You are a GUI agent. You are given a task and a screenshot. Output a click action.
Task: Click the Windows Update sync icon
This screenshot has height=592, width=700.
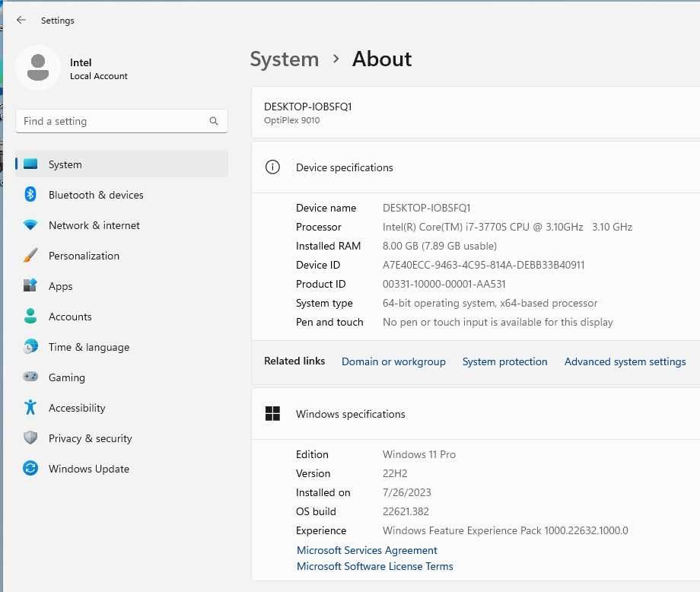tap(30, 468)
